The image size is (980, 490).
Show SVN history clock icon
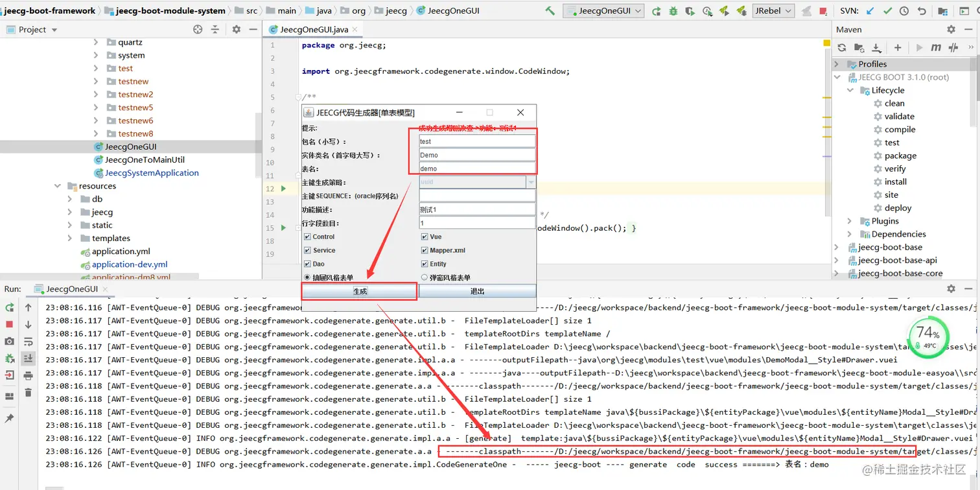904,11
